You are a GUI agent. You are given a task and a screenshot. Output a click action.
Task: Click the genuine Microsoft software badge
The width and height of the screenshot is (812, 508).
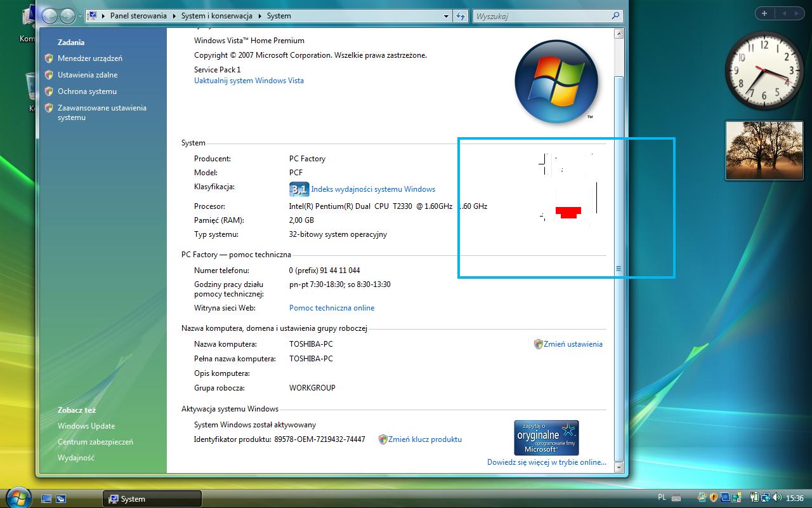546,438
